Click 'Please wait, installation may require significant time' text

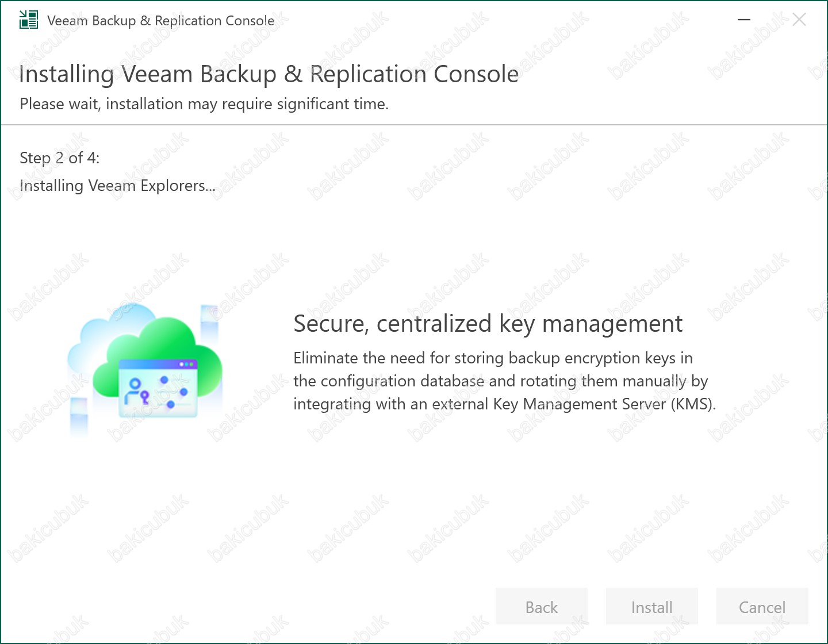(x=204, y=104)
